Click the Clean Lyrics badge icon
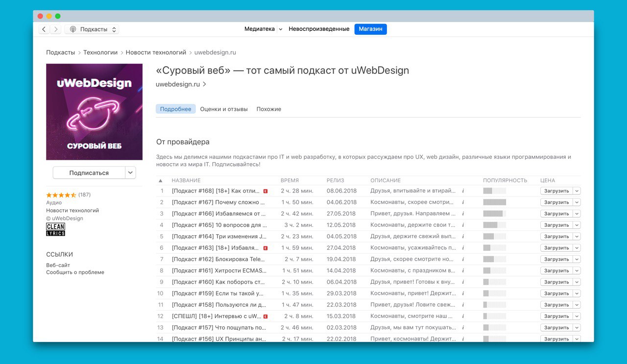This screenshot has width=627, height=364. click(55, 230)
